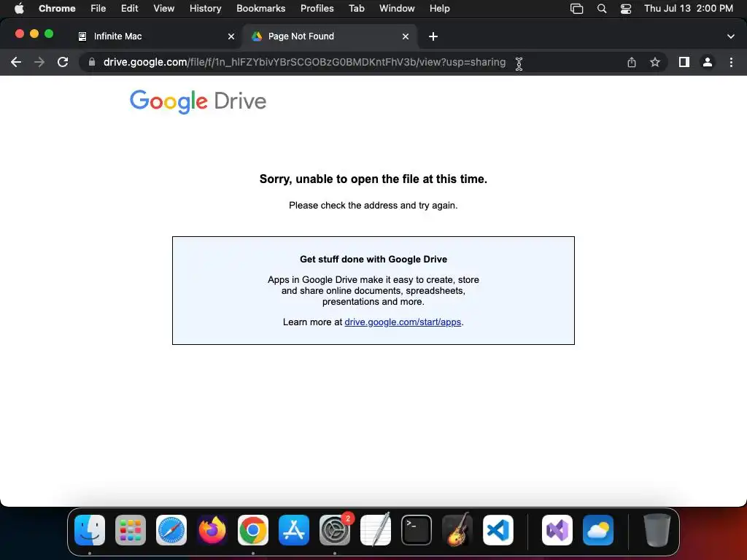This screenshot has width=747, height=560.
Task: Open System Preferences from the Dock
Action: (335, 530)
